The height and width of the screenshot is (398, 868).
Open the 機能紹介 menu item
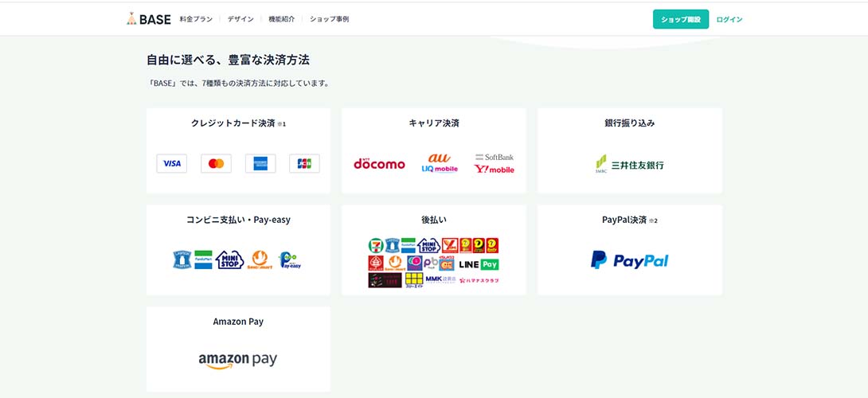282,19
